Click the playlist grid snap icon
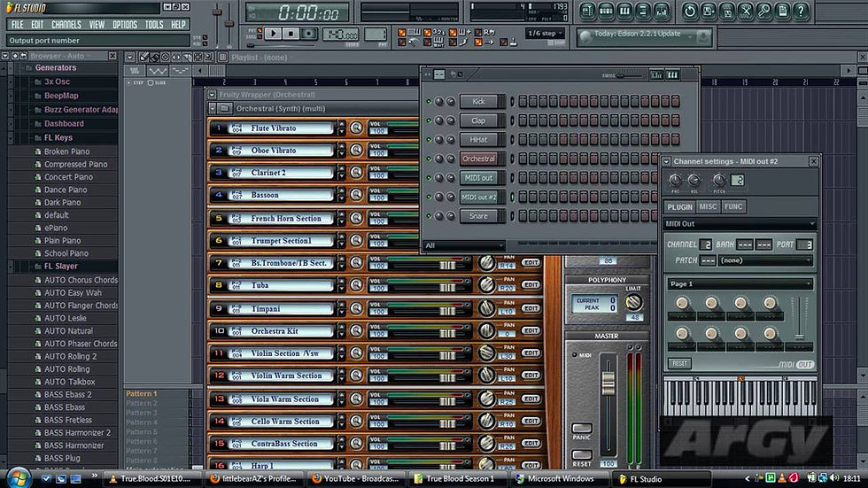 [x=222, y=57]
